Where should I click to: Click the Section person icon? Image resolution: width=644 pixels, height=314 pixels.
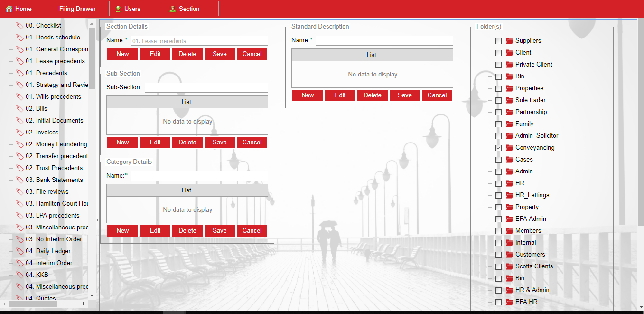coord(173,9)
